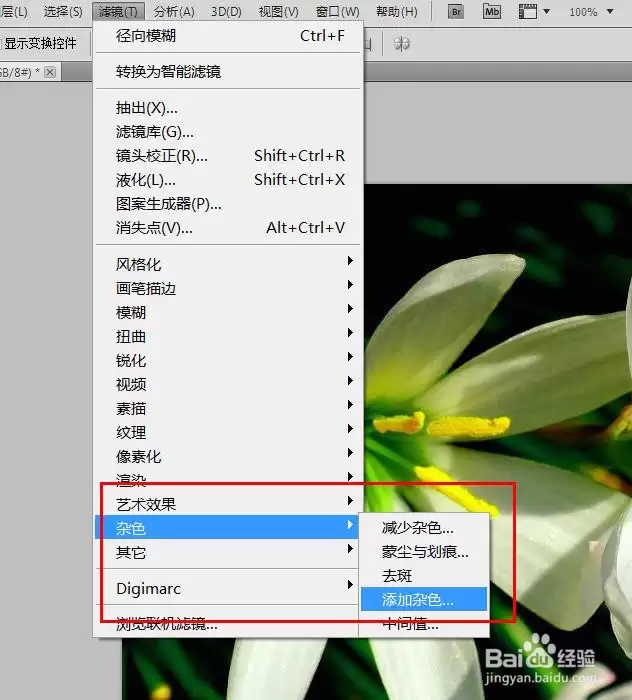Launch Bridge via the Br icon
Image resolution: width=632 pixels, height=700 pixels.
tap(456, 12)
